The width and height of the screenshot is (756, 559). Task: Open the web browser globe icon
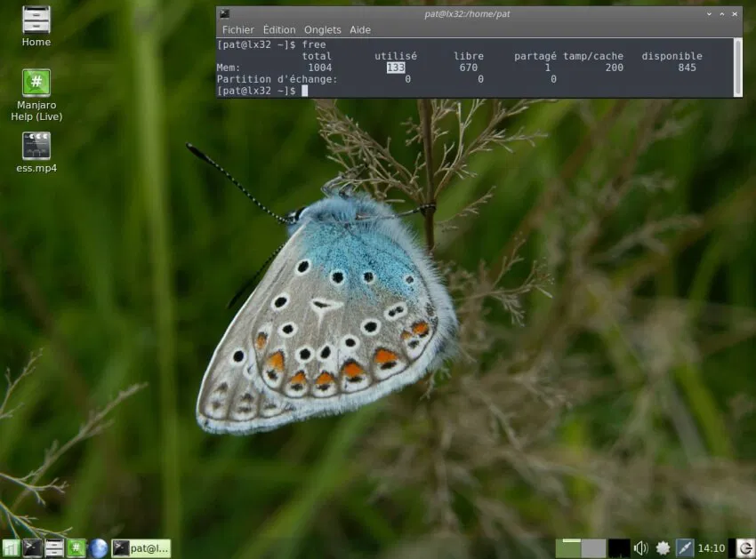pos(98,548)
